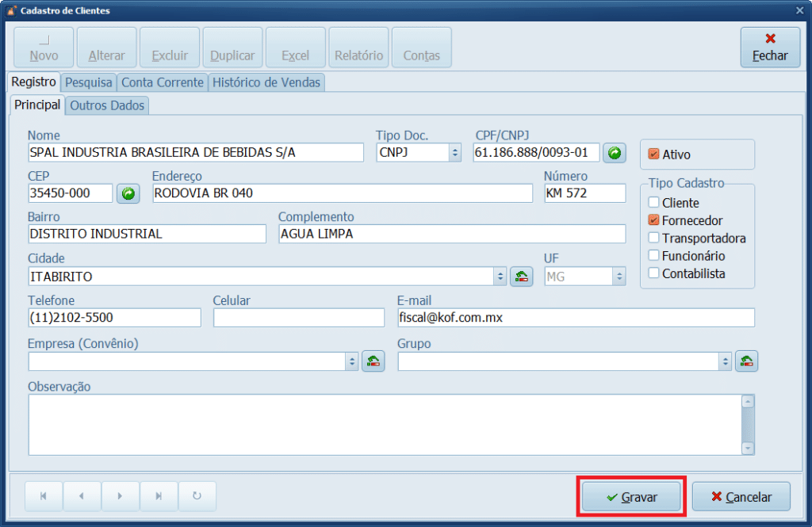Image resolution: width=812 pixels, height=527 pixels.
Task: Click inside the Celular input field
Action: 297,317
